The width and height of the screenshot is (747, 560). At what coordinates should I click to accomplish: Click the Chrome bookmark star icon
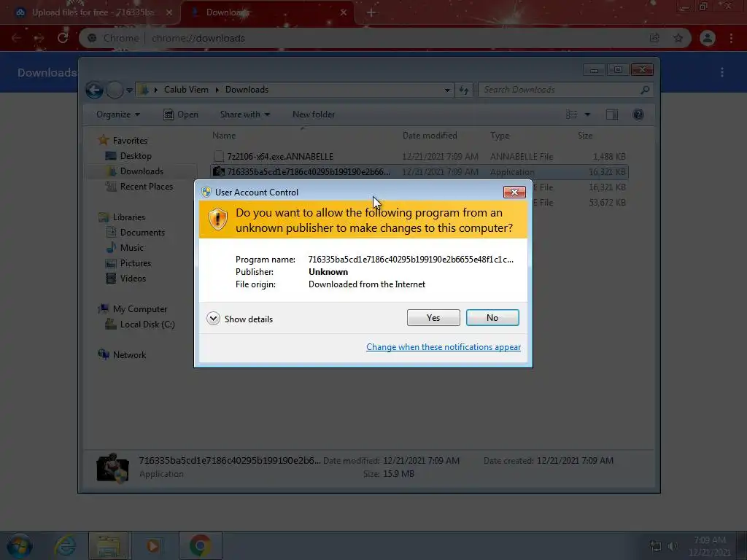678,38
